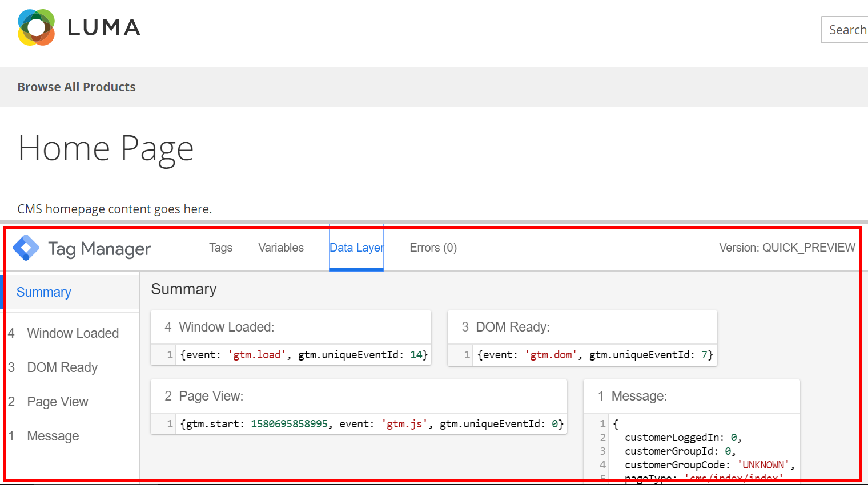Select Summary in the event sidebar
Image resolution: width=868 pixels, height=485 pixels.
point(44,292)
